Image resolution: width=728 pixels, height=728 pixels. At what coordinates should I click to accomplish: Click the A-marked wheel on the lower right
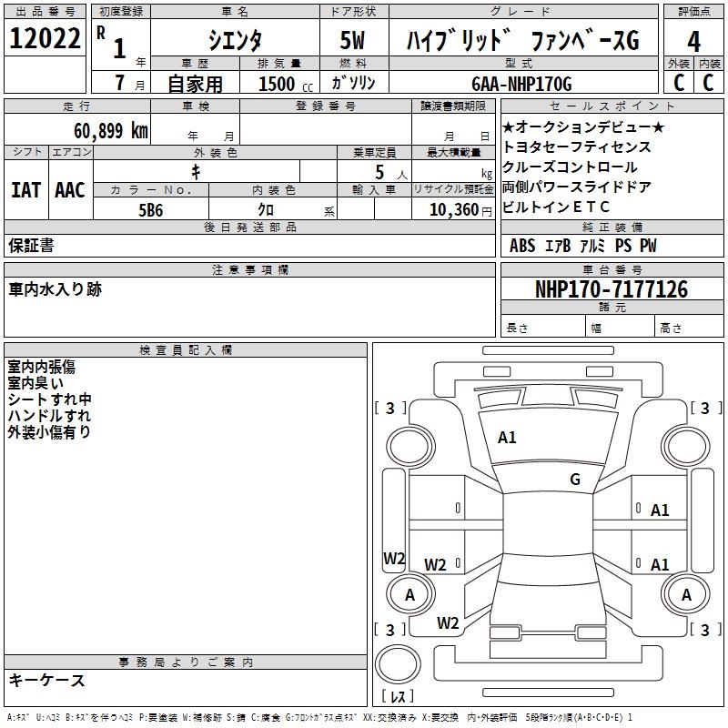click(x=687, y=594)
